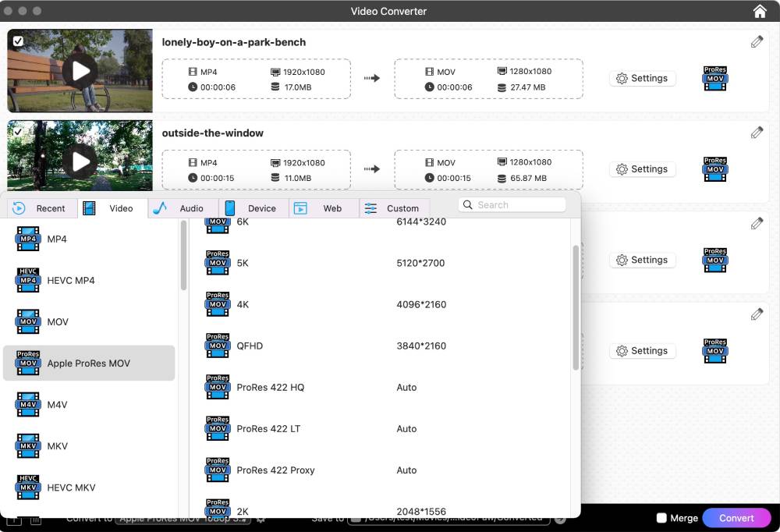Screen dimensions: 780x532
Task: Select HEVC MP4 format
Action: click(89, 280)
